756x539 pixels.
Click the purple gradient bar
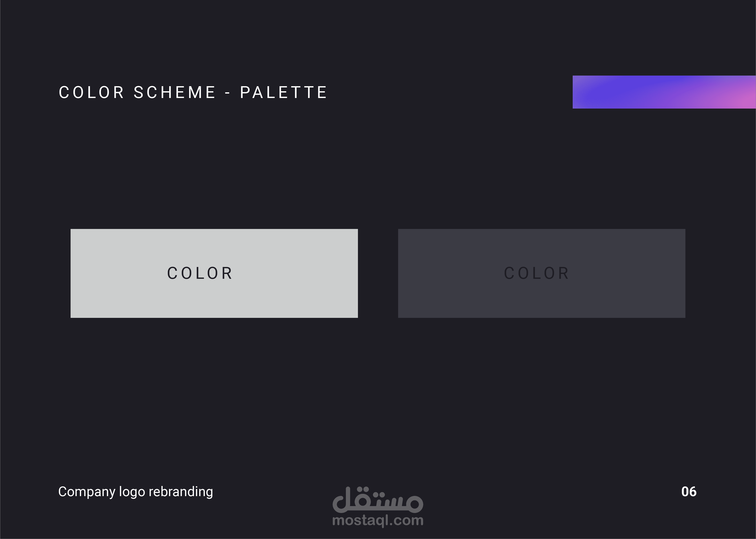point(664,92)
